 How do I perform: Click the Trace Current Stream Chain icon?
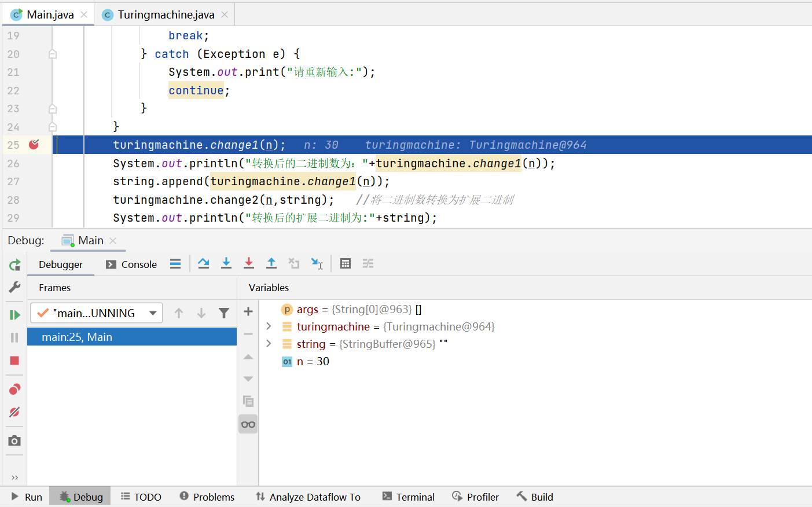pyautogui.click(x=368, y=264)
